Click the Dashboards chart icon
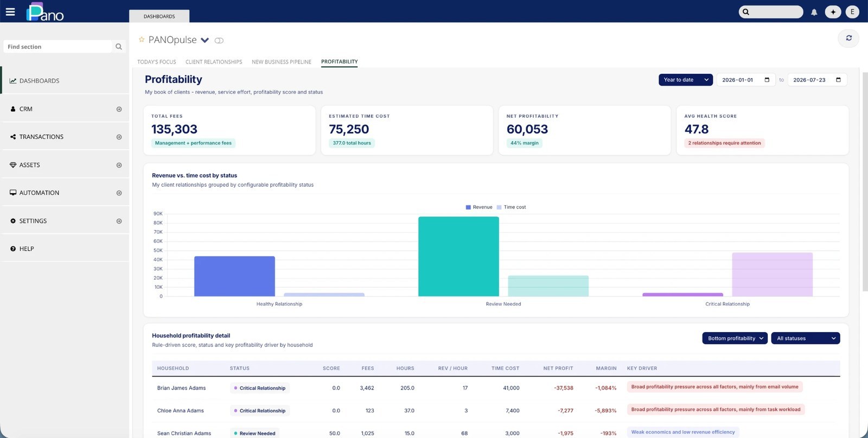 12,81
